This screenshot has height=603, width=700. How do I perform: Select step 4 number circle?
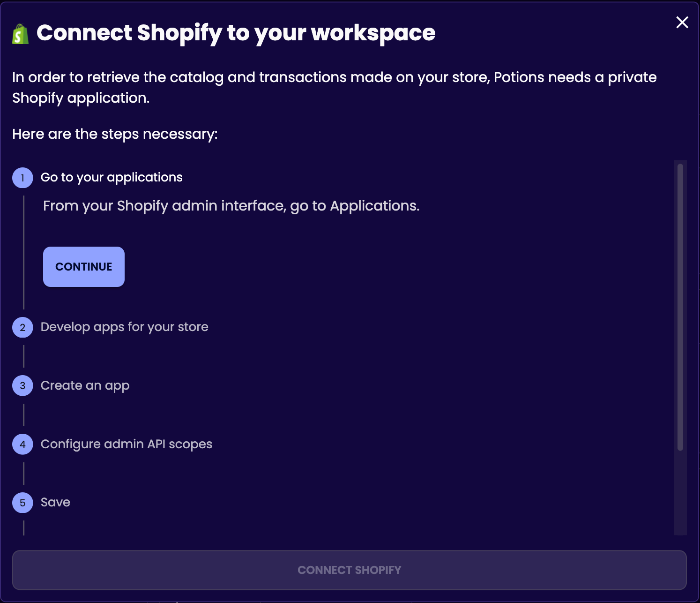coord(22,444)
